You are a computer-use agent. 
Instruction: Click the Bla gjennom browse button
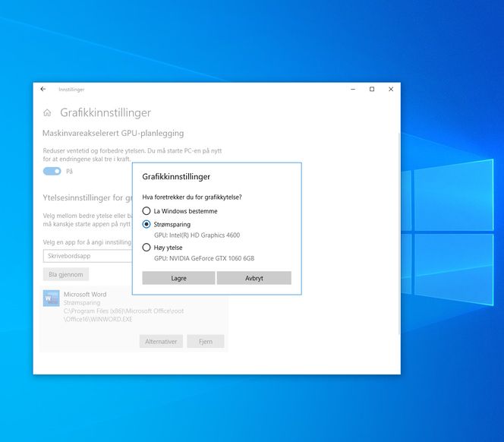(x=66, y=274)
